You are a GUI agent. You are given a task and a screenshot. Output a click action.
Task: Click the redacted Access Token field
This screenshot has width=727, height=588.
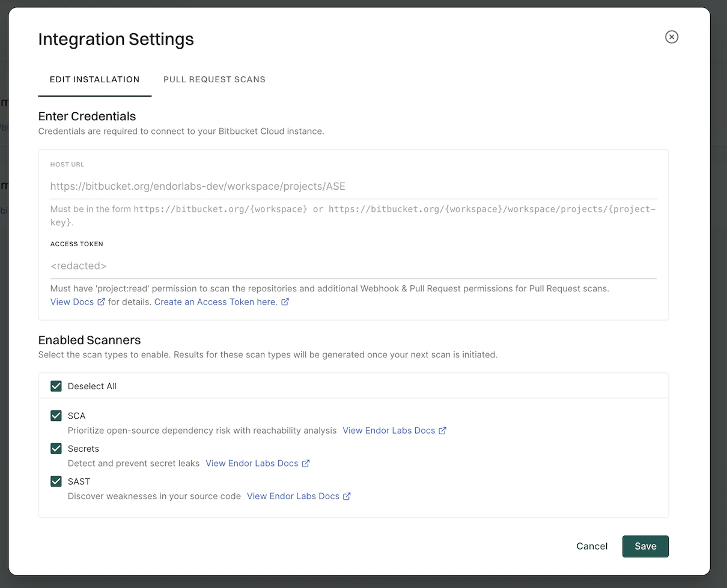pos(240,265)
